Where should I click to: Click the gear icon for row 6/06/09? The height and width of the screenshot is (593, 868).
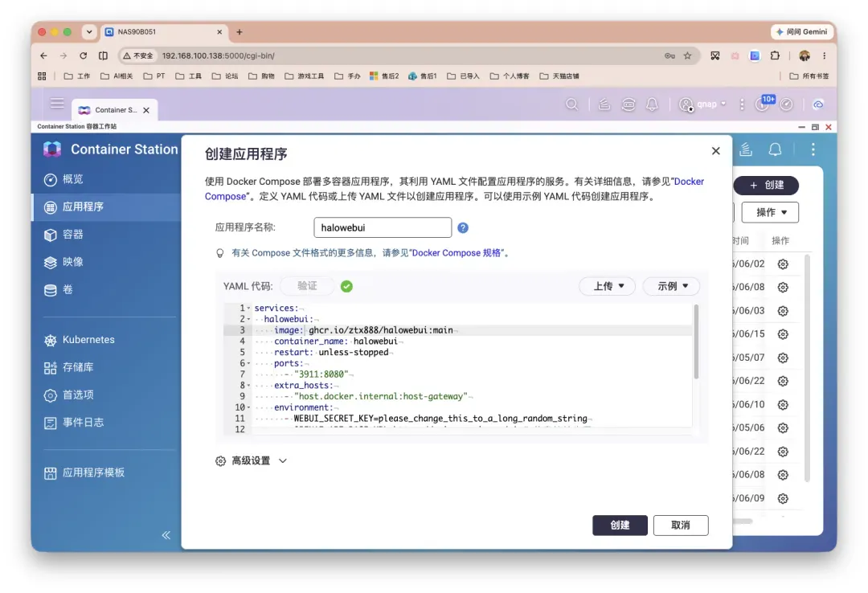783,498
